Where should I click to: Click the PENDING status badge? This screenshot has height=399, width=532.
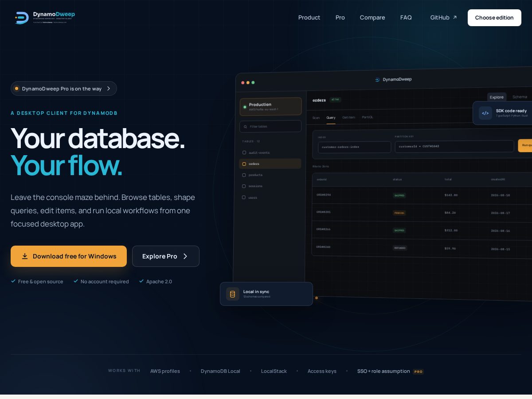tap(399, 213)
